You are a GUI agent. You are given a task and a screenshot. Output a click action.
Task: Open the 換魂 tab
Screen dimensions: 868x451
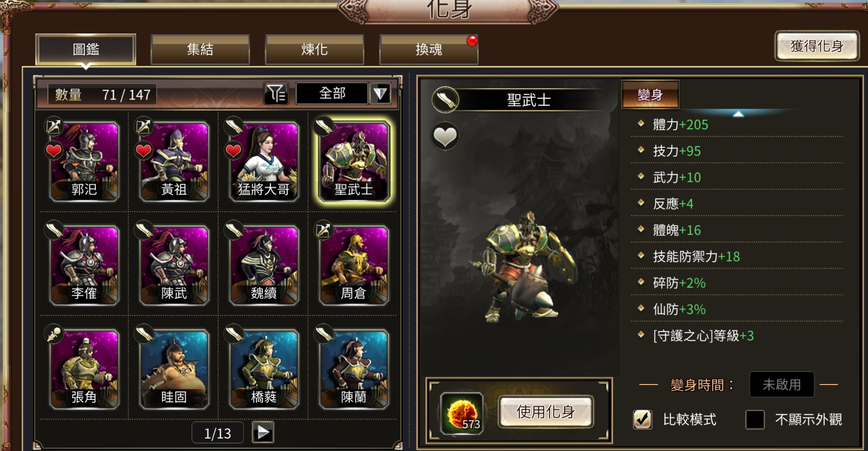429,49
